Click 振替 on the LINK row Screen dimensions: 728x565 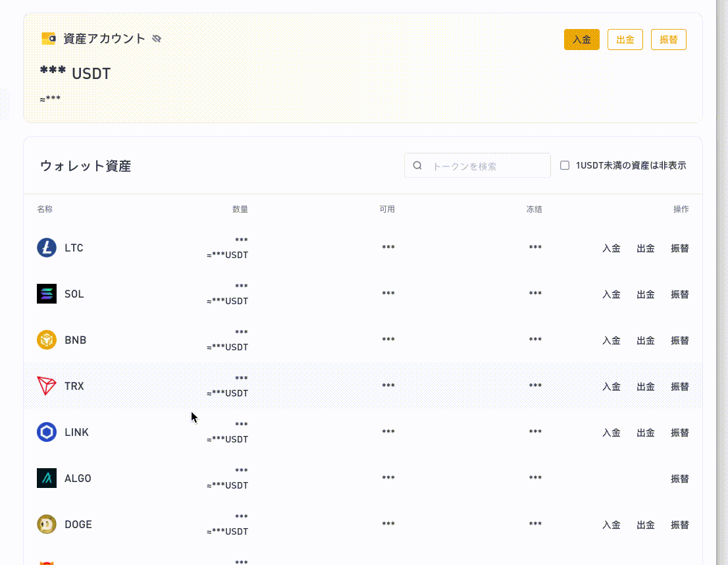(x=680, y=432)
